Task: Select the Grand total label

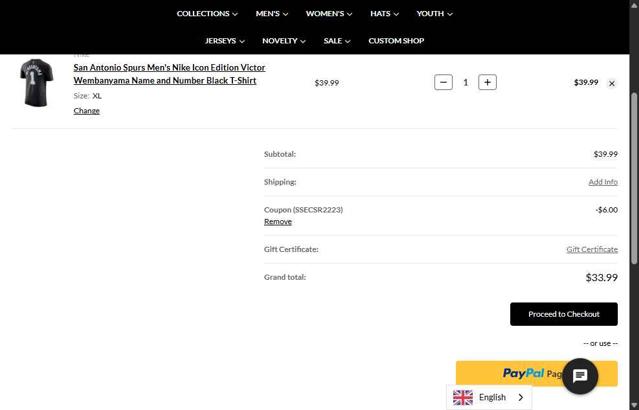Action: click(x=284, y=277)
